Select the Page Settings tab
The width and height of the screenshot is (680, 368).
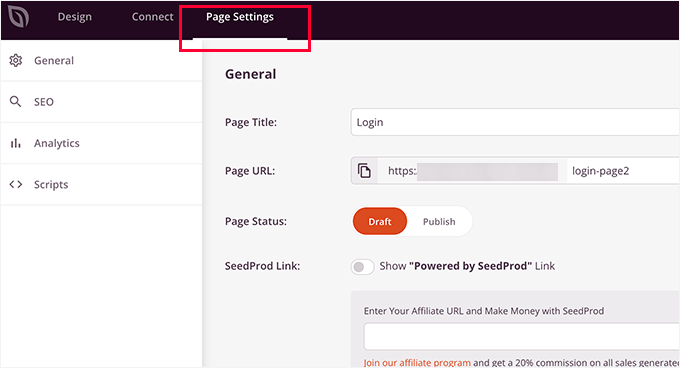[x=240, y=17]
